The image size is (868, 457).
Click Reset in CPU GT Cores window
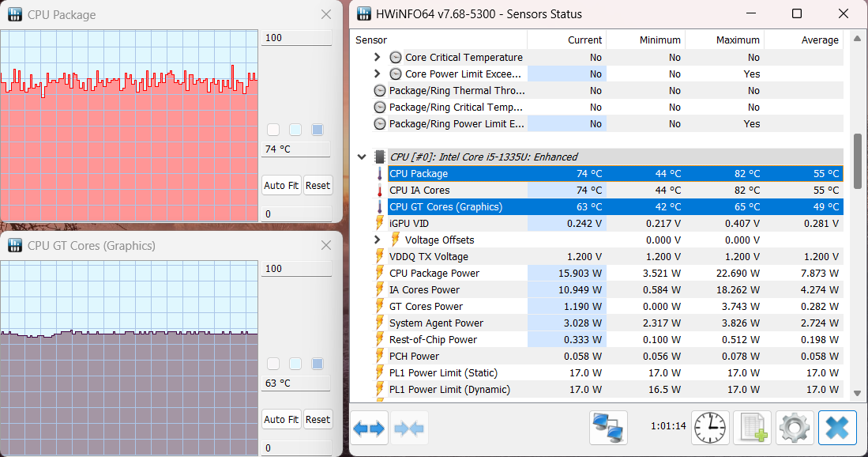[318, 419]
